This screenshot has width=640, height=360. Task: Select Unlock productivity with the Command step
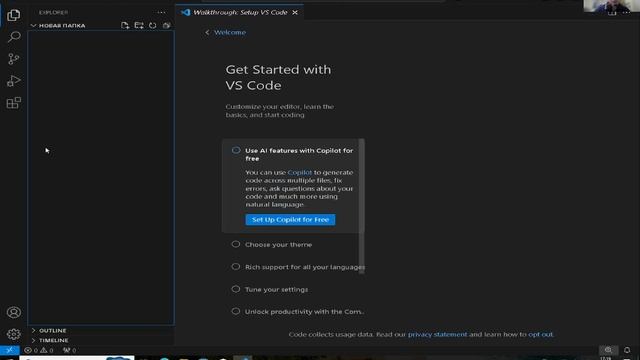coord(298,312)
